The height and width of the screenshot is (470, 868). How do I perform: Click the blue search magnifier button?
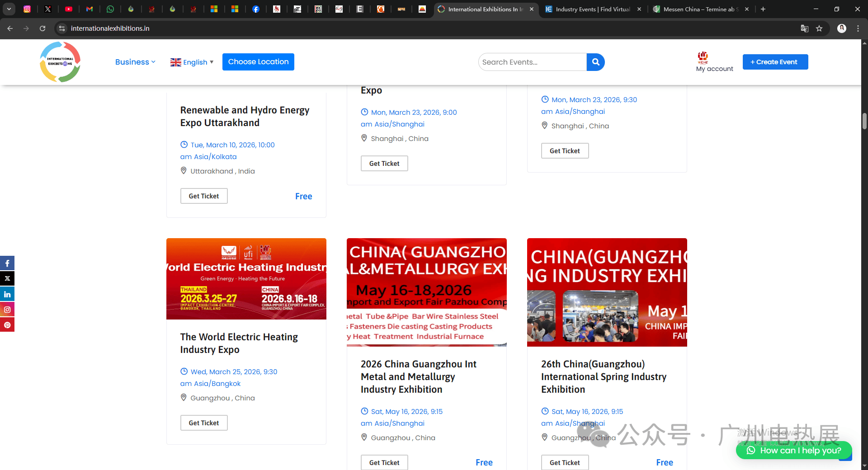click(x=595, y=62)
